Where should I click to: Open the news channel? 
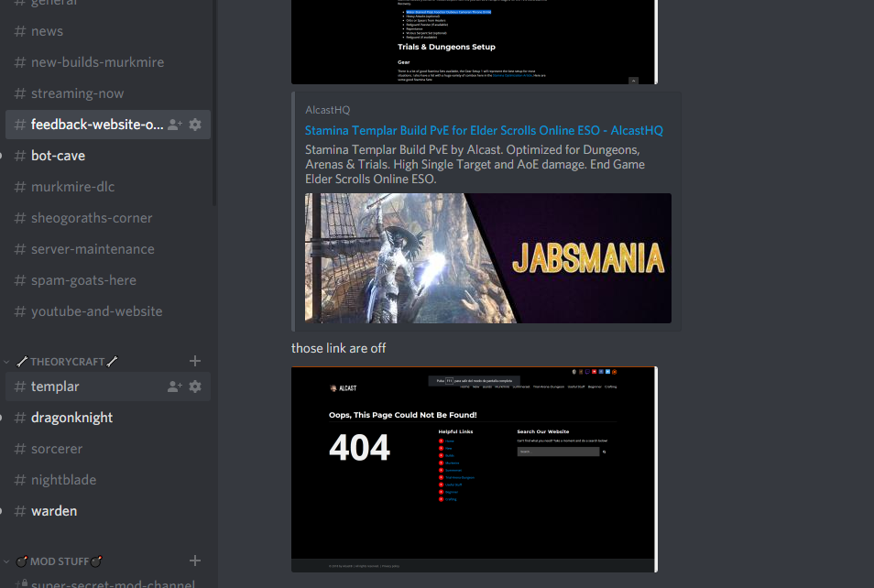(108, 31)
